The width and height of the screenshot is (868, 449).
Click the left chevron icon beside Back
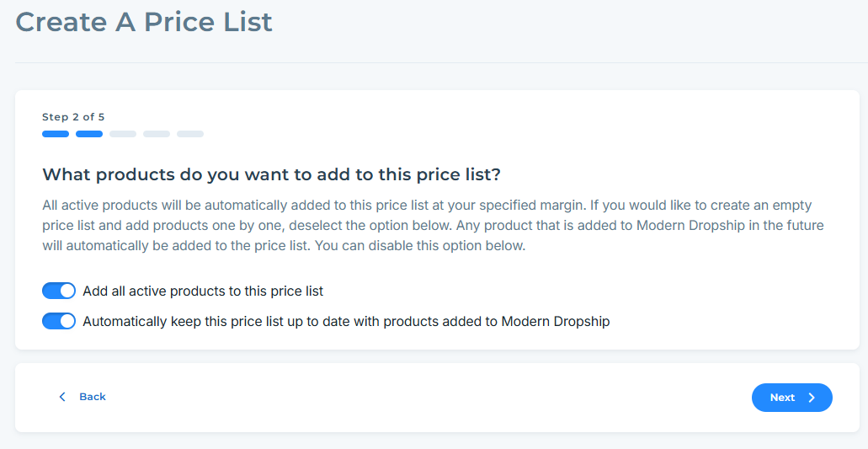pyautogui.click(x=62, y=397)
